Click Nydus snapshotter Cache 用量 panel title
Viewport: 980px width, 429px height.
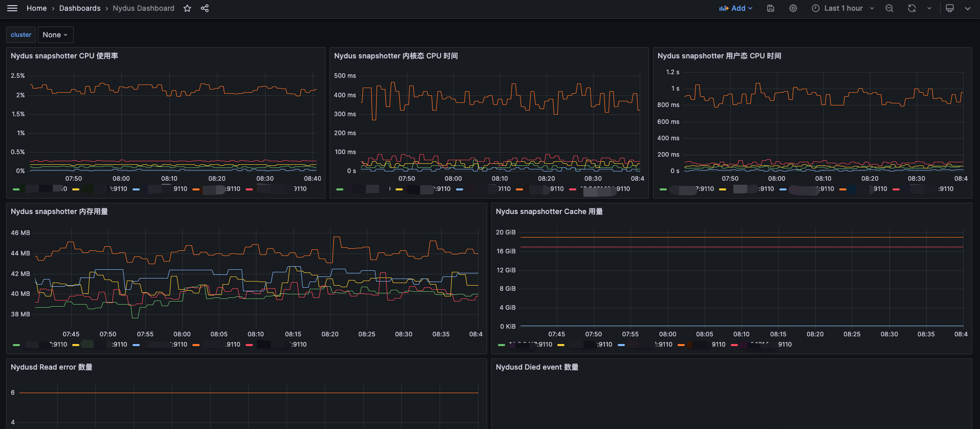click(549, 211)
